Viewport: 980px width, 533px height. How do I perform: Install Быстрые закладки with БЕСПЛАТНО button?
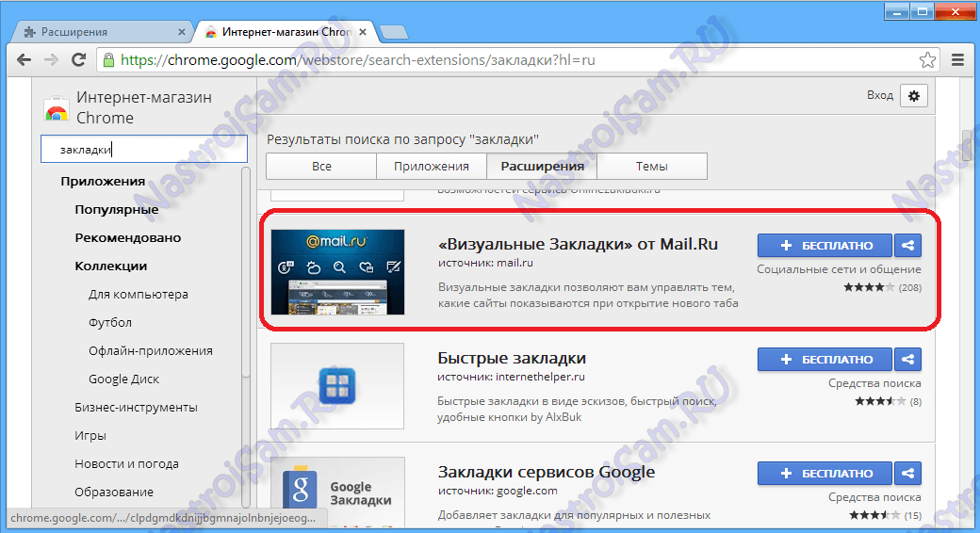pos(825,360)
